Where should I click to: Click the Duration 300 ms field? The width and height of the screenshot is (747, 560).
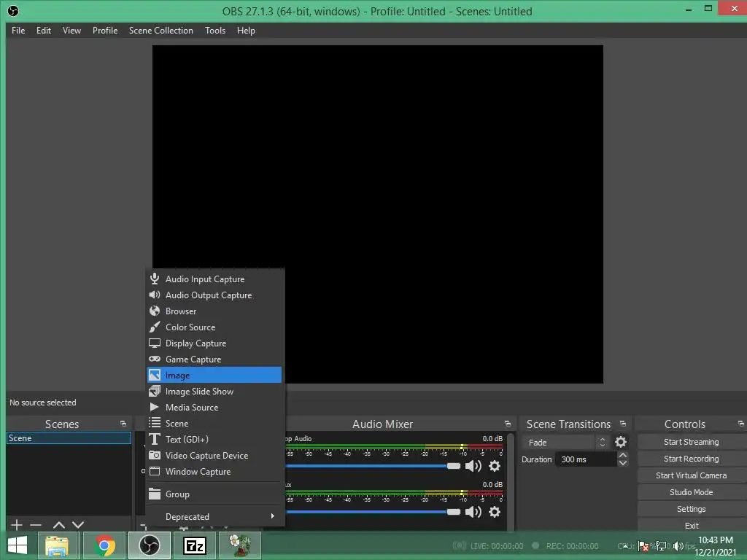coord(587,459)
